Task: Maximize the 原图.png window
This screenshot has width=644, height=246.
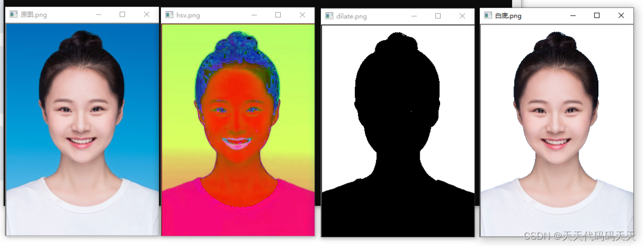Action: click(122, 14)
